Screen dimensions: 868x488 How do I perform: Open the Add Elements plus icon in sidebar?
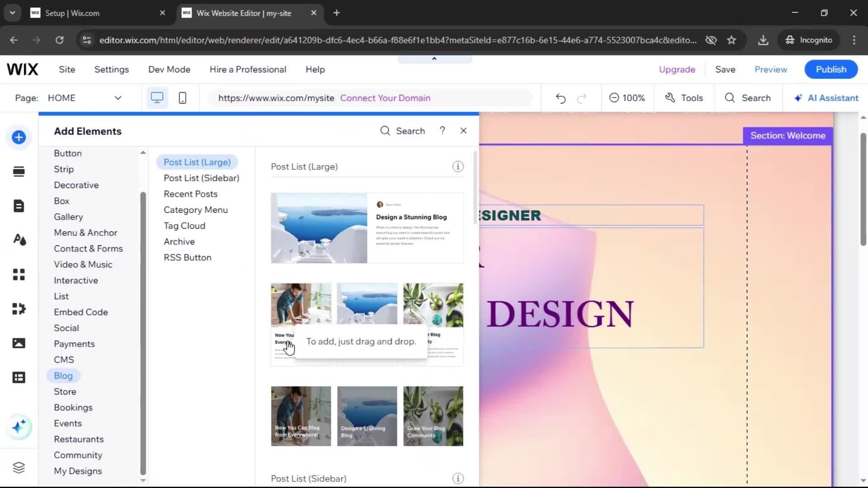(x=19, y=137)
